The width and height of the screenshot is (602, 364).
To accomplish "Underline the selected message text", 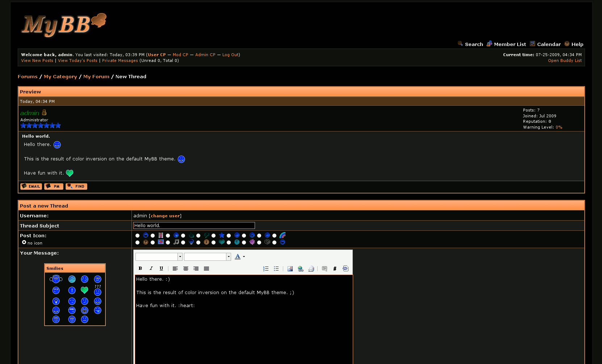I will pyautogui.click(x=161, y=269).
